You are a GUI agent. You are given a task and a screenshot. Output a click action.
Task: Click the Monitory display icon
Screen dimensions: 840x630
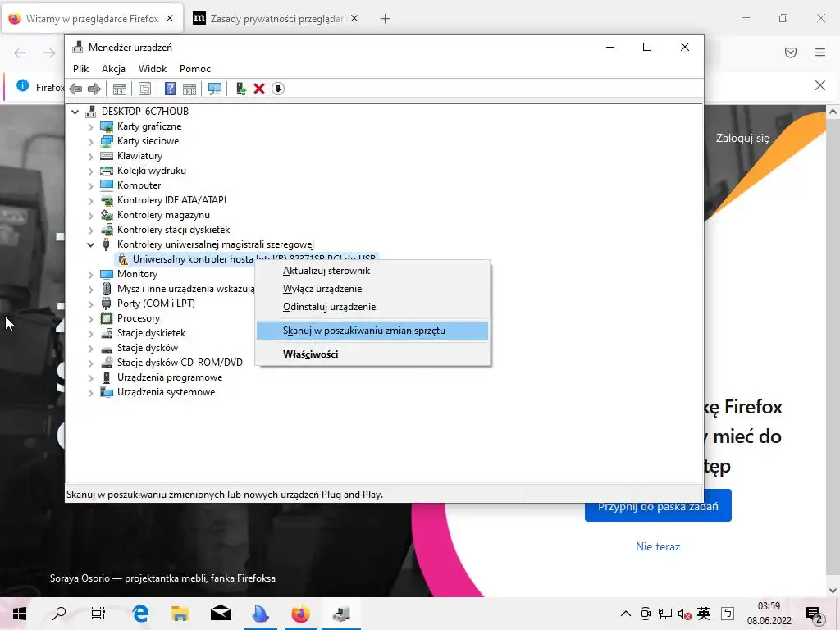click(x=107, y=274)
